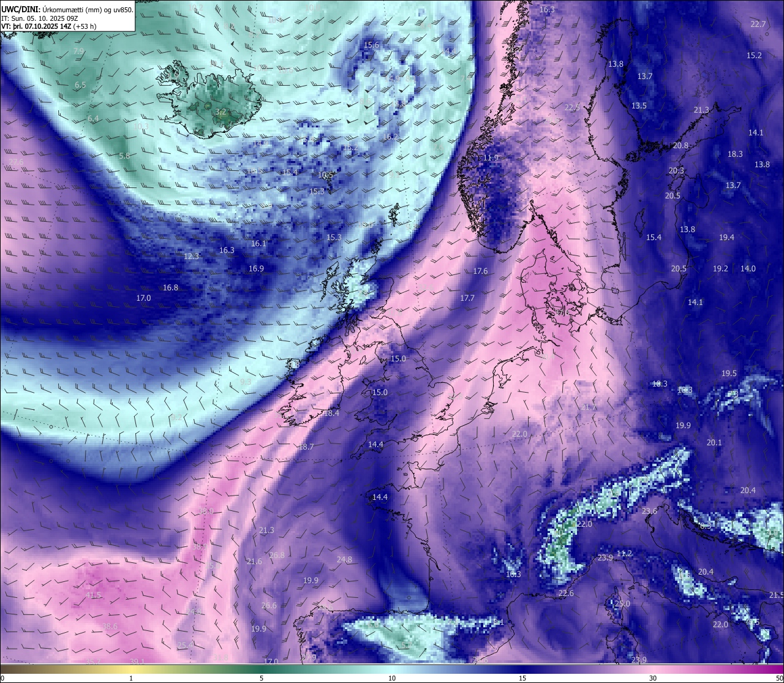Click the 7.9 value northwest of Iceland

78,51
